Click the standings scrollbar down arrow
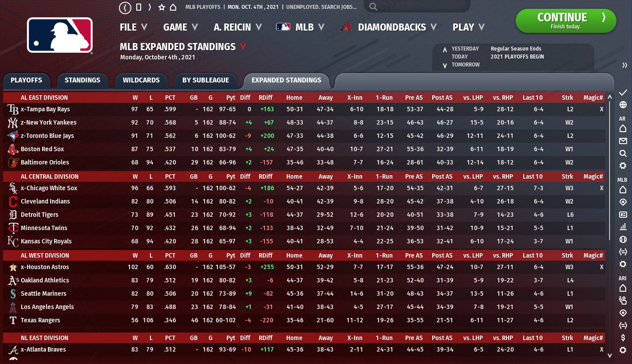This screenshot has width=632, height=364. [x=610, y=355]
